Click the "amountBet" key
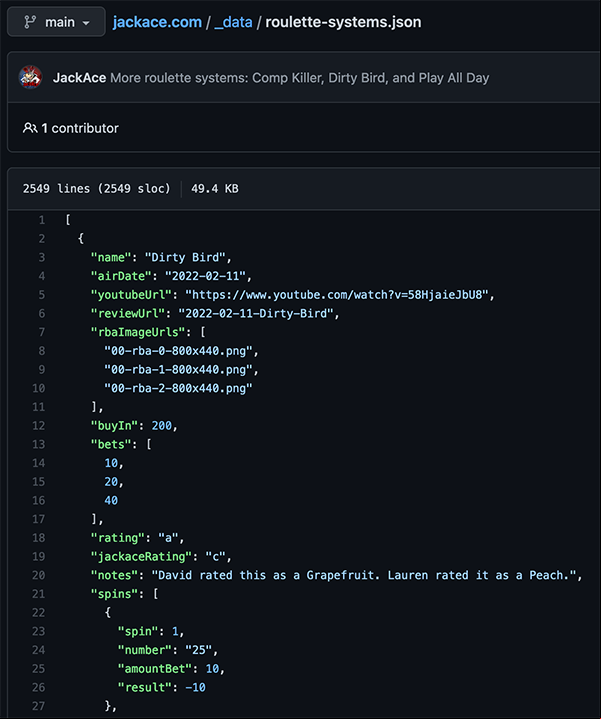601x719 pixels. pyautogui.click(x=155, y=669)
